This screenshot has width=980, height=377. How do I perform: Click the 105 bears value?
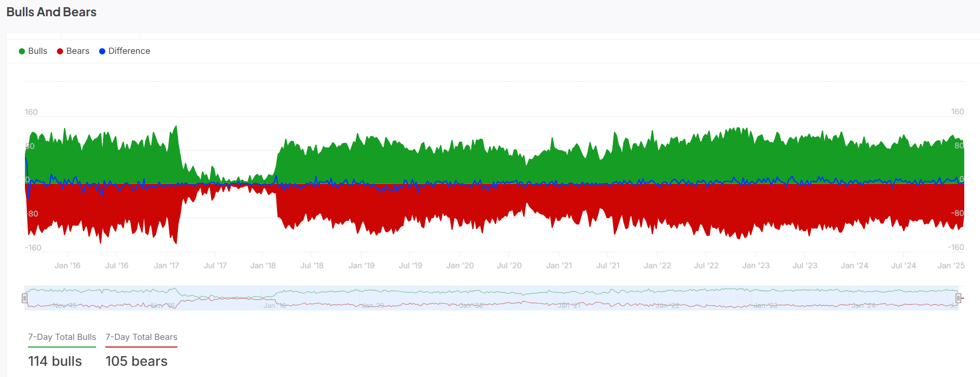tap(136, 361)
